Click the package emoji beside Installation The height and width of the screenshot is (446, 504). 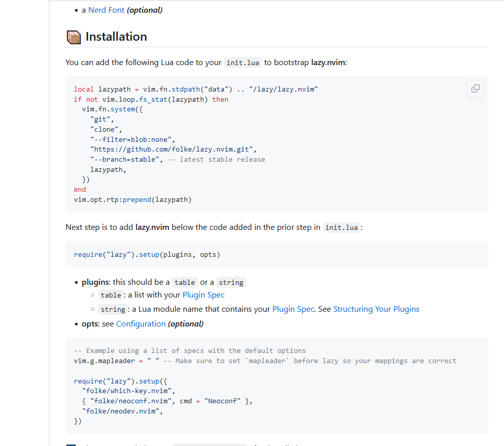point(74,37)
